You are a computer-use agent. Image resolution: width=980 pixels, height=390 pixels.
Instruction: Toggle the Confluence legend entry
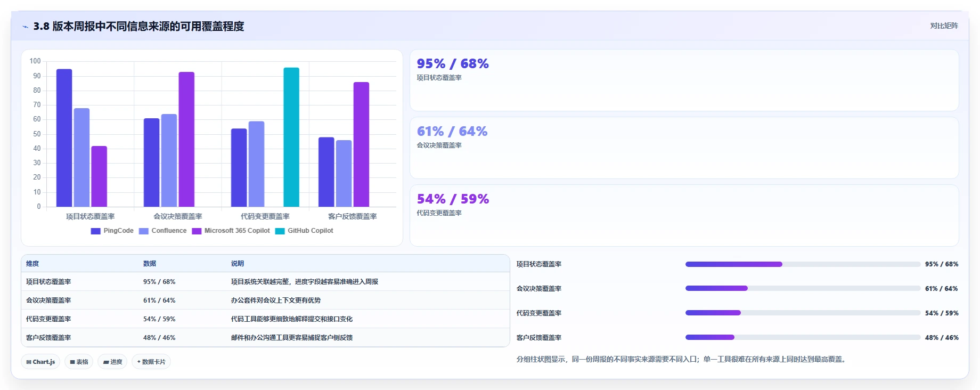pyautogui.click(x=162, y=231)
